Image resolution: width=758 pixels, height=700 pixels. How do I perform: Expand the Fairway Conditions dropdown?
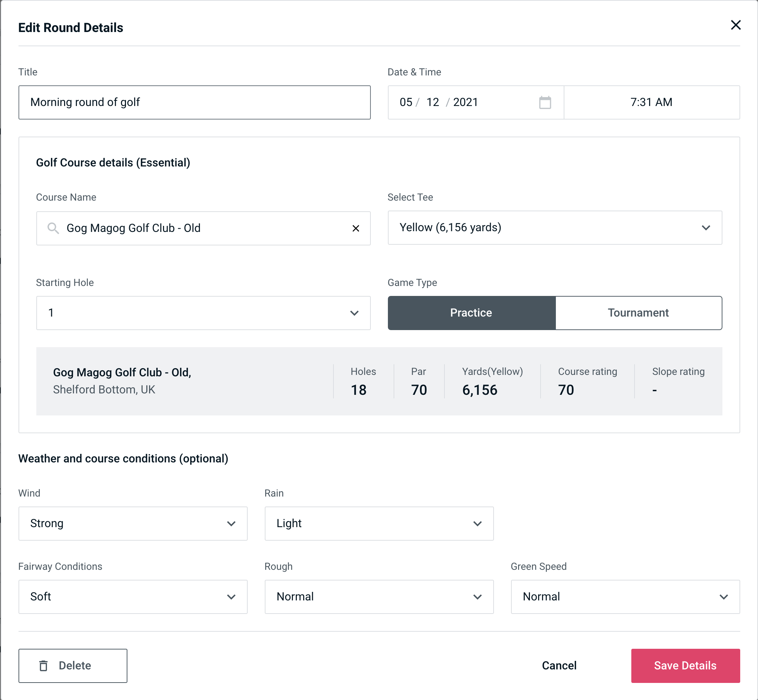pos(132,596)
